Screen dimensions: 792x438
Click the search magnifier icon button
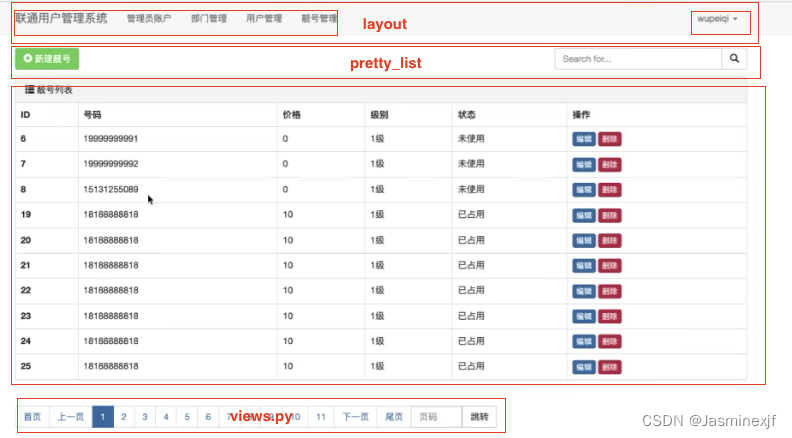(x=734, y=59)
